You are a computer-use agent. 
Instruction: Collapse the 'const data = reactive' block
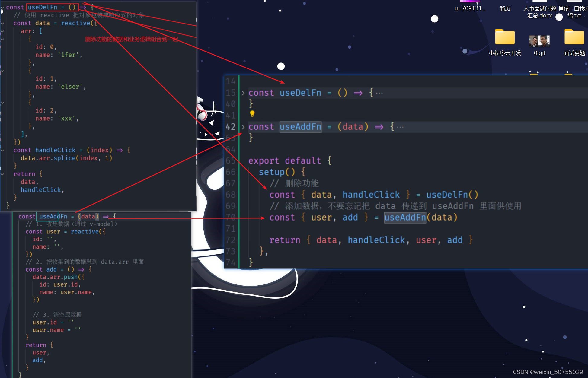click(2, 23)
